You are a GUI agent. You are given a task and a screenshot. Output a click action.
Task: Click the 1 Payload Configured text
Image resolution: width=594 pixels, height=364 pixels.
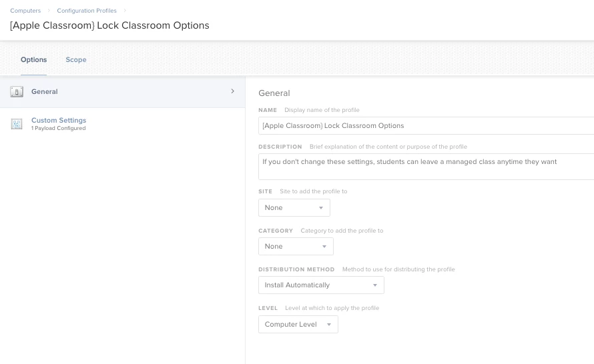(x=59, y=128)
